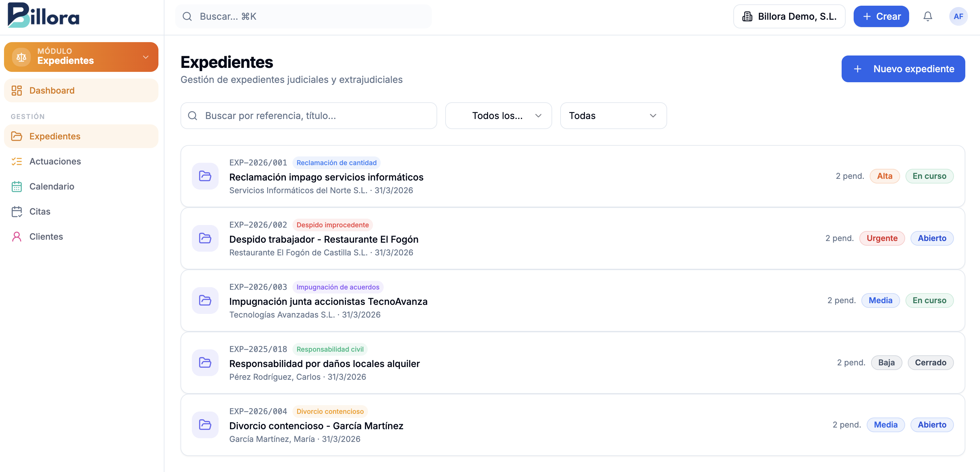Image resolution: width=980 pixels, height=472 pixels.
Task: Open the "Todos los..." status filter
Action: click(498, 116)
